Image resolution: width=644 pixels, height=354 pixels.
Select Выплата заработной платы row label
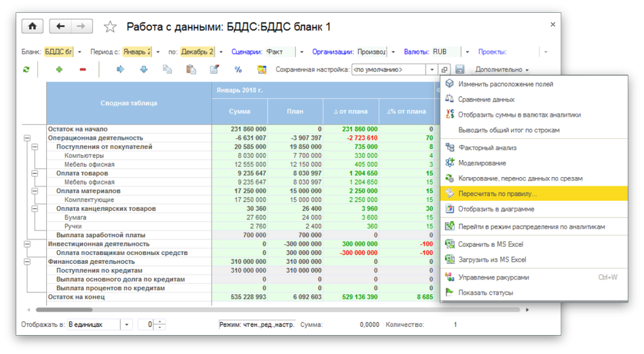pyautogui.click(x=100, y=235)
